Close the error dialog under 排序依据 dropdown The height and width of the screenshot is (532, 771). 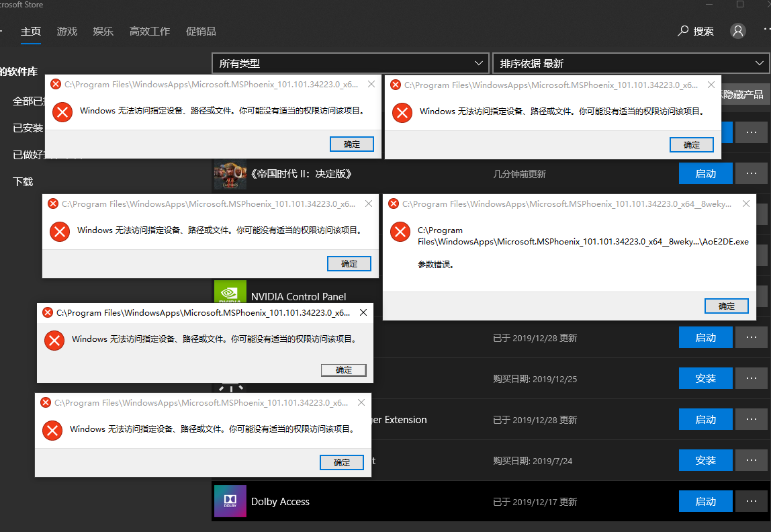click(711, 85)
